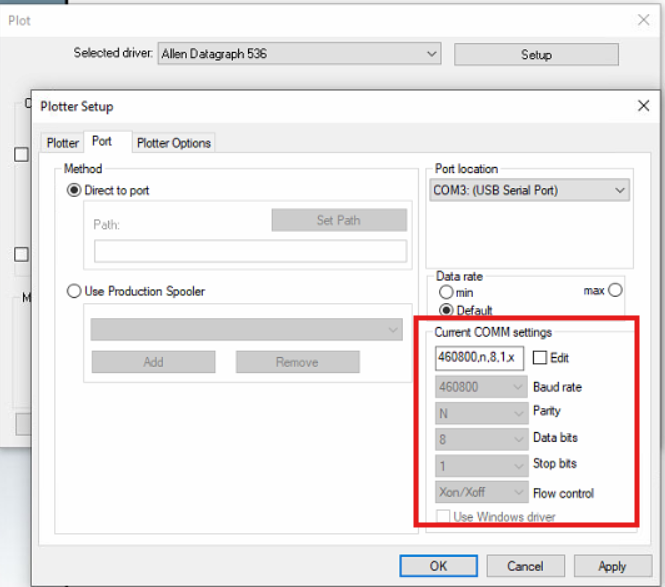Toggle the Use Windows driver checkbox

coord(443,517)
